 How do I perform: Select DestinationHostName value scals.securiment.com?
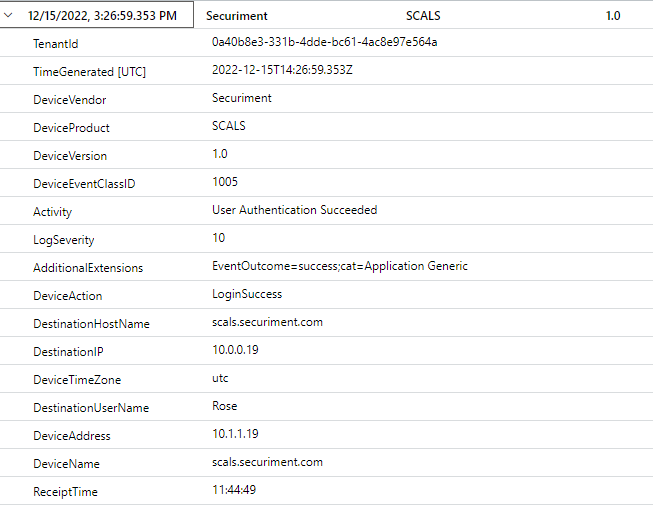(x=267, y=322)
